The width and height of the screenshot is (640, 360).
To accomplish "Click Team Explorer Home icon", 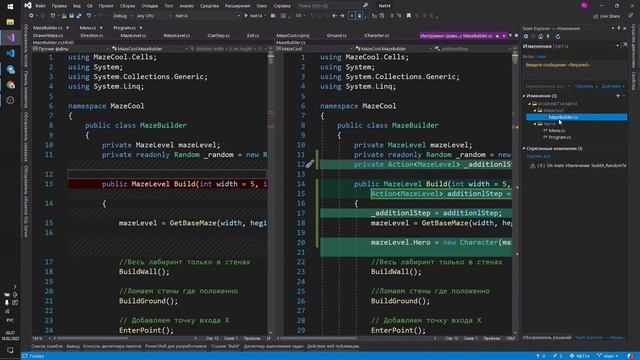I will [540, 36].
